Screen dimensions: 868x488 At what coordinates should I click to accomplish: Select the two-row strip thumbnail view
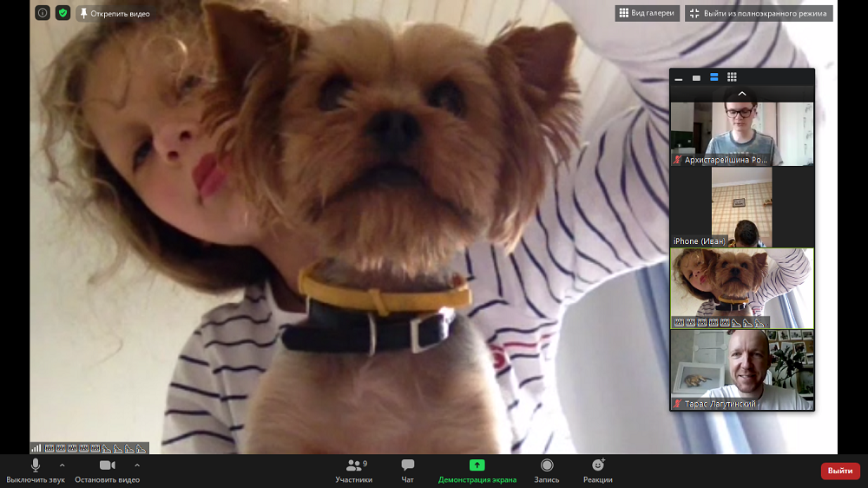click(713, 77)
